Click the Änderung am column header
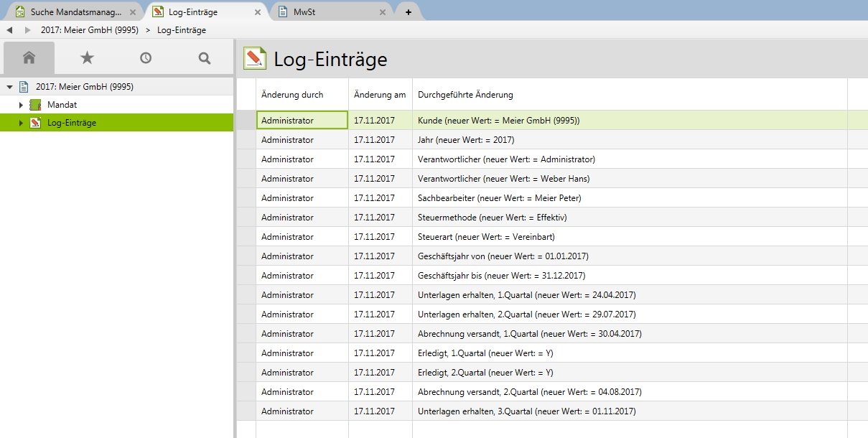 coord(379,94)
